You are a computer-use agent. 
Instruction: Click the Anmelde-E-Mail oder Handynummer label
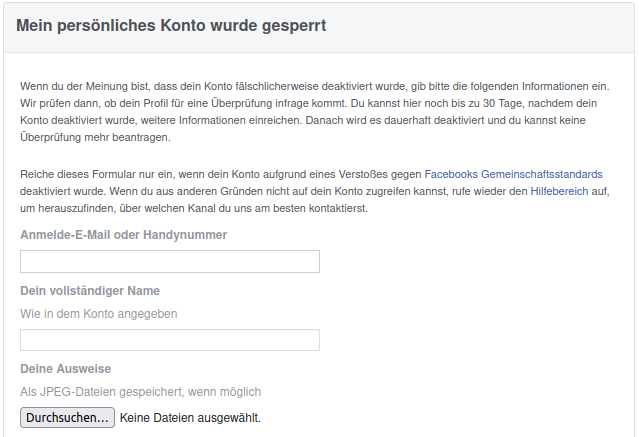pyautogui.click(x=123, y=235)
